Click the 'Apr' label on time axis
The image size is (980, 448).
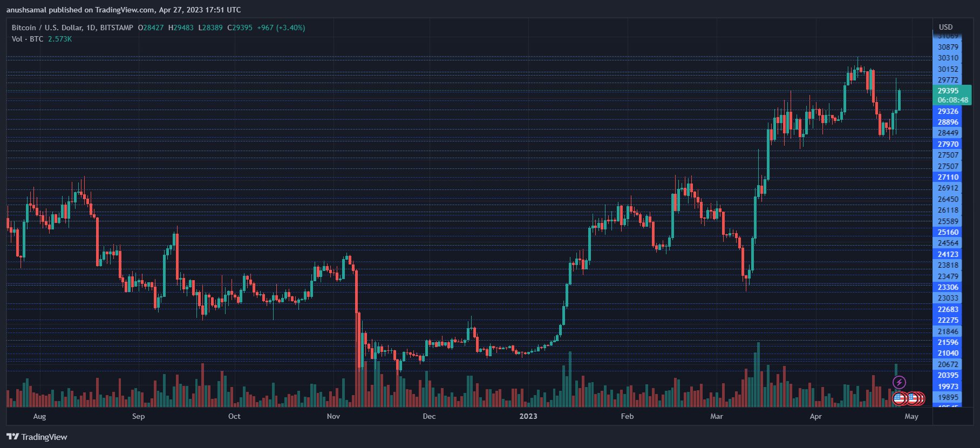click(815, 416)
